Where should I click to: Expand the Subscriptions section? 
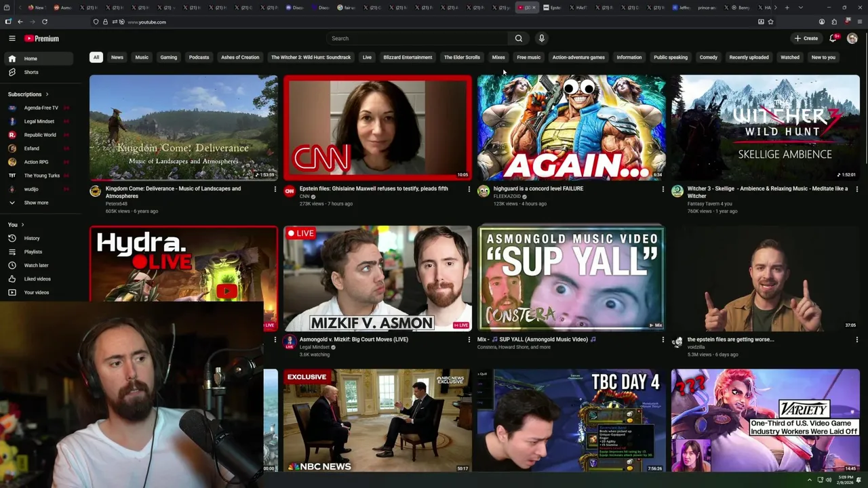tap(28, 94)
